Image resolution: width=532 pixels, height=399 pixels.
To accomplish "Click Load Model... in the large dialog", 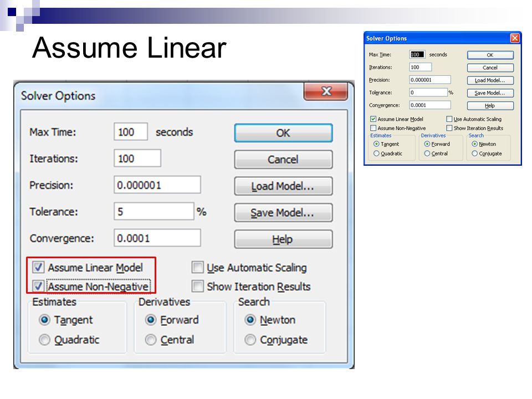I will [283, 186].
